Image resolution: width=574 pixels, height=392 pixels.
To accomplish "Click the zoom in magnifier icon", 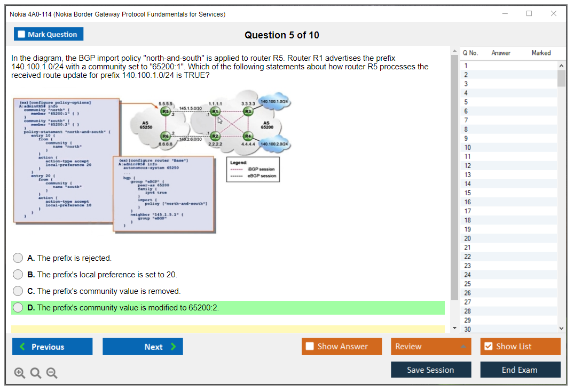I will click(x=20, y=373).
